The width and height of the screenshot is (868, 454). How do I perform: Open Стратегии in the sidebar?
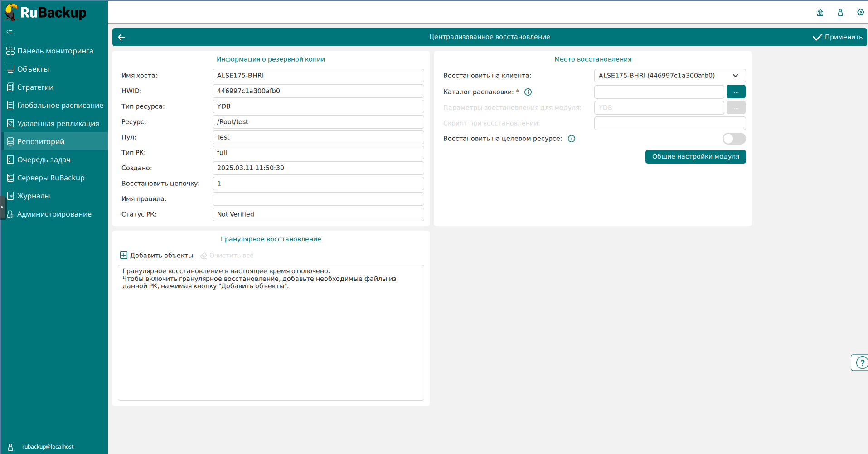pos(35,87)
